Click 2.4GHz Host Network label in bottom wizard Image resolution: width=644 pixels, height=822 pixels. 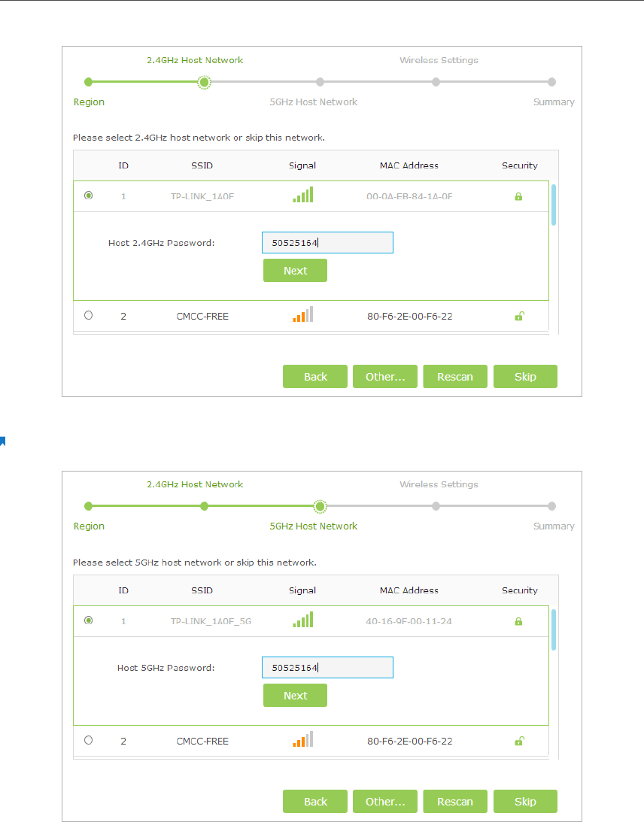tap(195, 484)
